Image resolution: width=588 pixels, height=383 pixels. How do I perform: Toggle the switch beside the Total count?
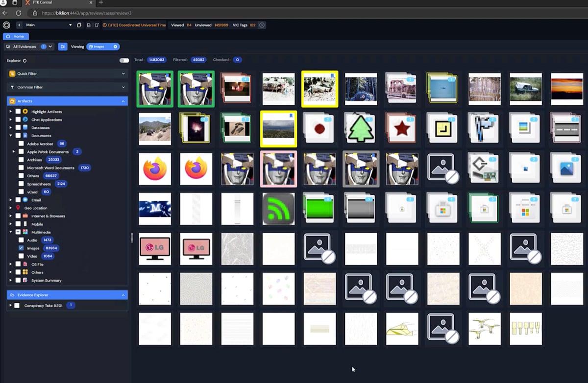pyautogui.click(x=124, y=60)
